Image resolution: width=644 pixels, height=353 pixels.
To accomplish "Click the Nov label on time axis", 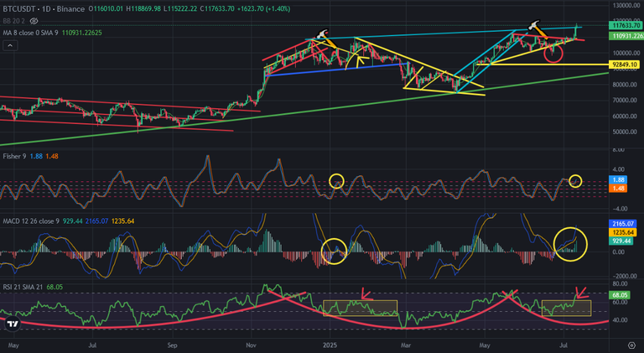I will click(251, 345).
